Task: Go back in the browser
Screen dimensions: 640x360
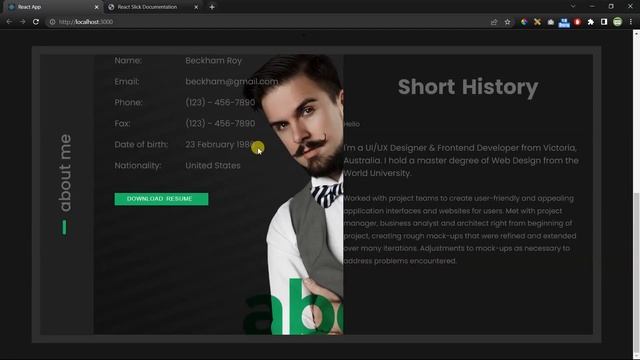Action: coord(9,22)
